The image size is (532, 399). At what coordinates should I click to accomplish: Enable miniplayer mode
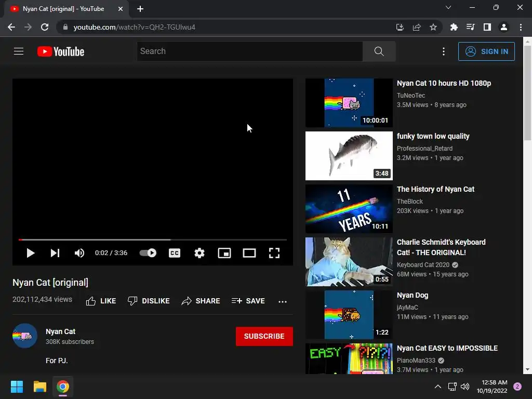click(x=224, y=253)
